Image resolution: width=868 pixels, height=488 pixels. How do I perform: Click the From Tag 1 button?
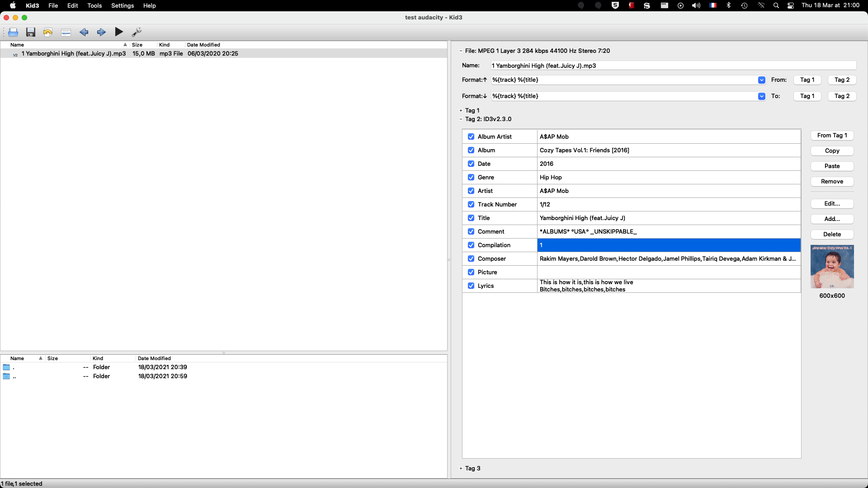[x=832, y=135]
